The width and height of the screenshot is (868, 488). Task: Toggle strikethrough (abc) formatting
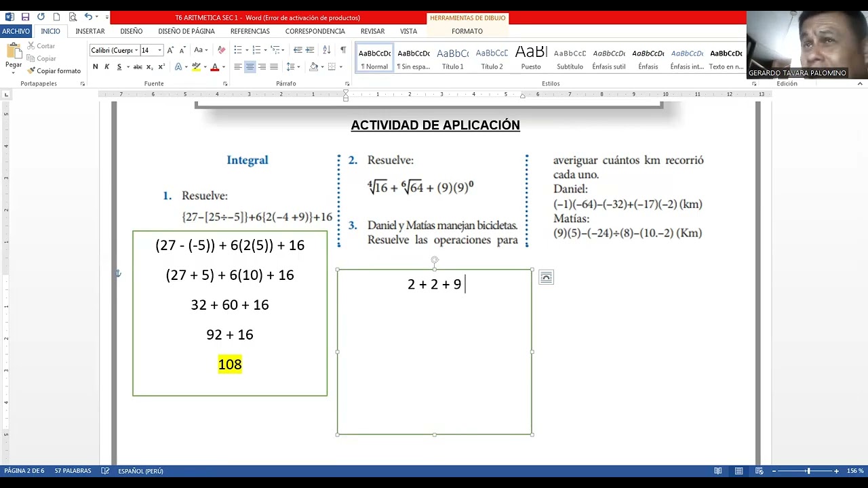pyautogui.click(x=138, y=66)
